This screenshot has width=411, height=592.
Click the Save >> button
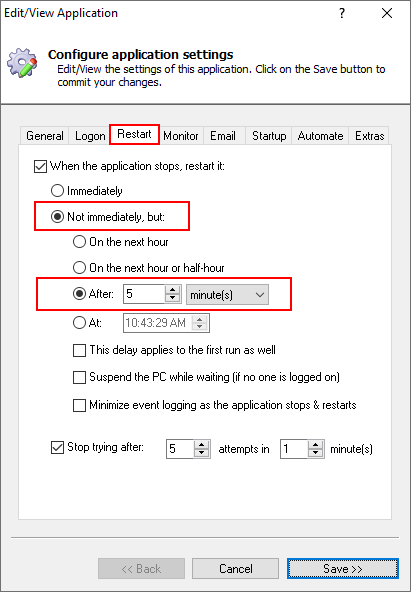point(343,569)
